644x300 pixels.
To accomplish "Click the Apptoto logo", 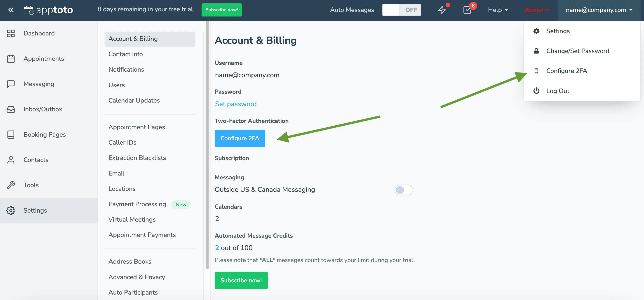I will tap(49, 10).
